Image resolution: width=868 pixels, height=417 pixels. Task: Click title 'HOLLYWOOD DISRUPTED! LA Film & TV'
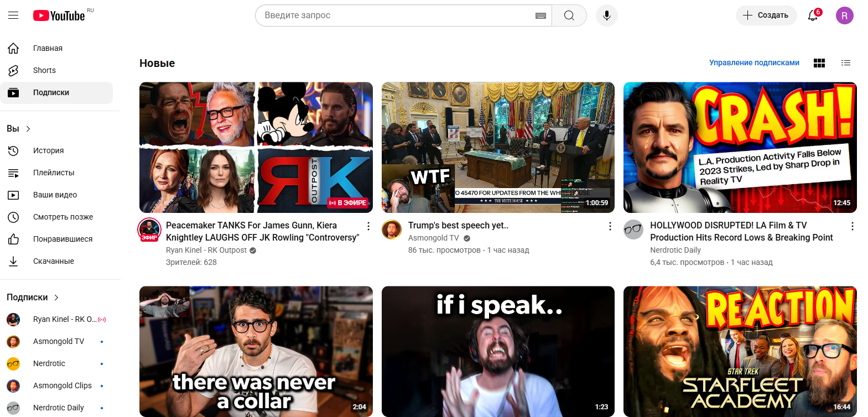point(741,231)
